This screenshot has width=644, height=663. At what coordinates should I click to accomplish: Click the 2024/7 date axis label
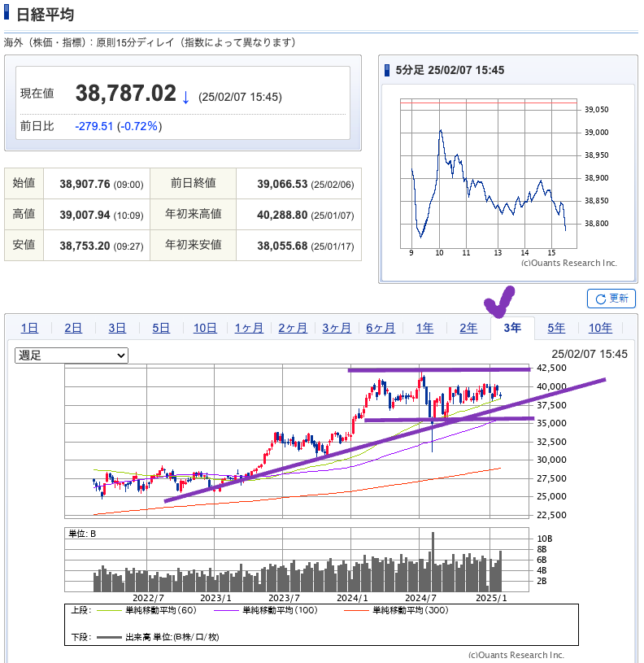click(420, 598)
